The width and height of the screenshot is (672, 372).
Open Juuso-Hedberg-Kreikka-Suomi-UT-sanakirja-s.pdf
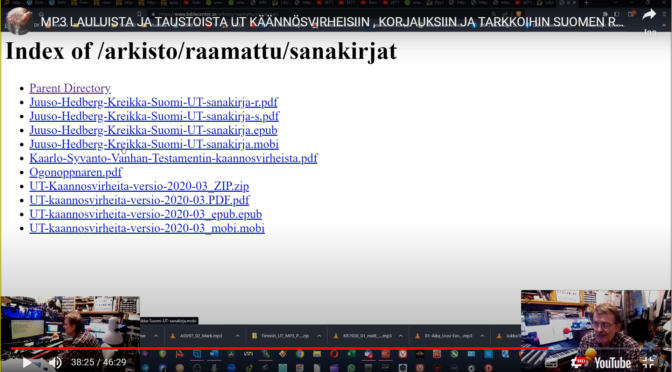click(154, 116)
